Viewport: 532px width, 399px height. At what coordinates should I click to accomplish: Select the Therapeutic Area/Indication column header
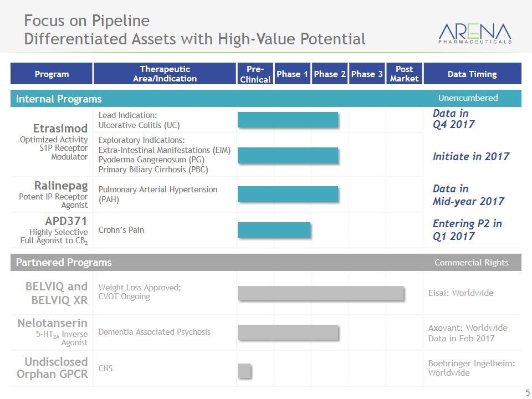[165, 74]
